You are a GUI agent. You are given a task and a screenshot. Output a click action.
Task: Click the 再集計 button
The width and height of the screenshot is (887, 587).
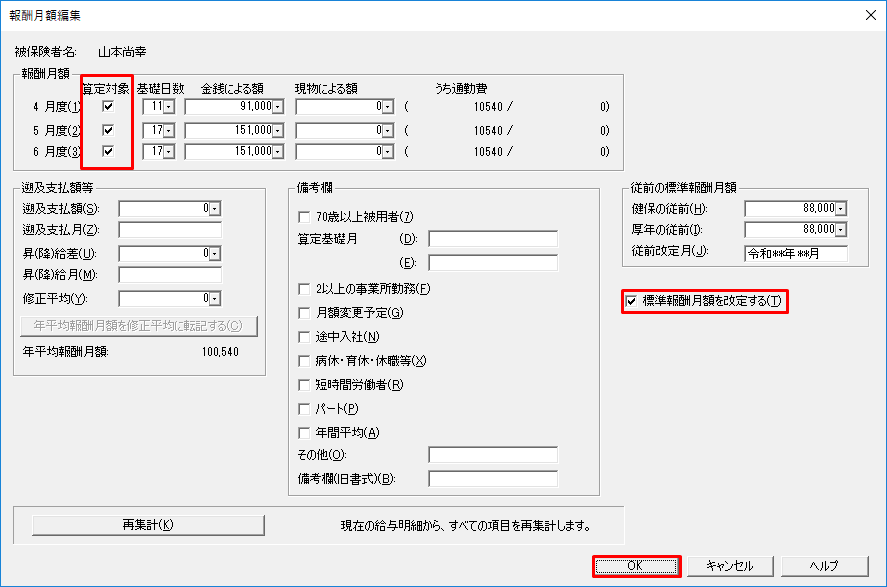coord(148,525)
